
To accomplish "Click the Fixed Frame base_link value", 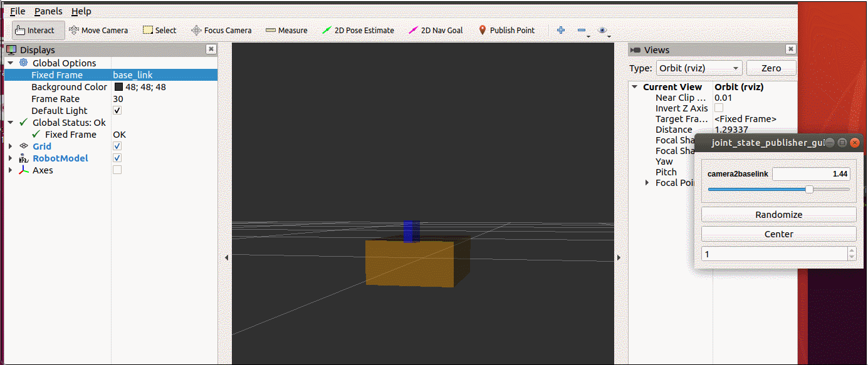I will point(133,75).
